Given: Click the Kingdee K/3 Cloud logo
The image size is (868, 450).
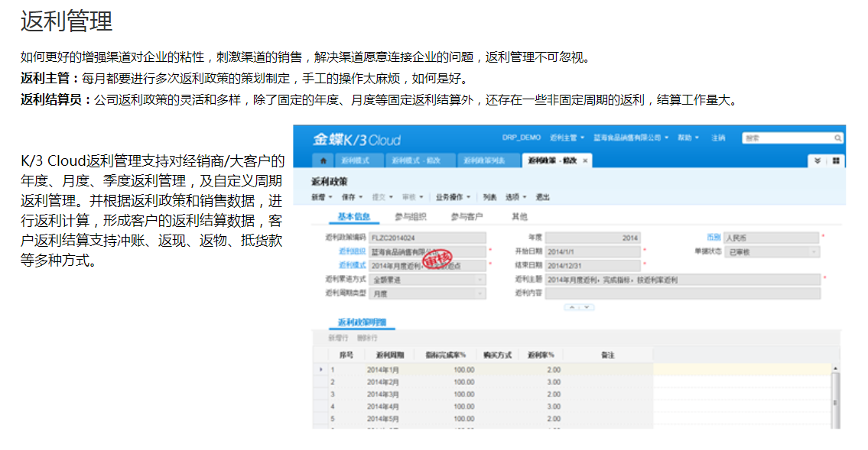Looking at the screenshot, I should pos(356,140).
